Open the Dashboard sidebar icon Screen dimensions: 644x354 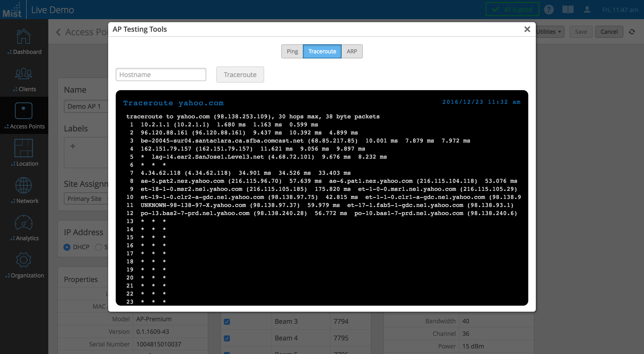(x=24, y=37)
